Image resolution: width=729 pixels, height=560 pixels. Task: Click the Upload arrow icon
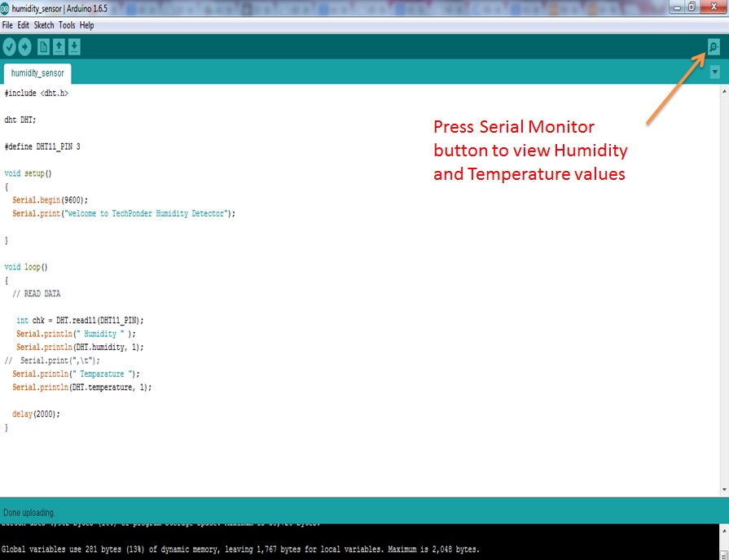(x=24, y=47)
